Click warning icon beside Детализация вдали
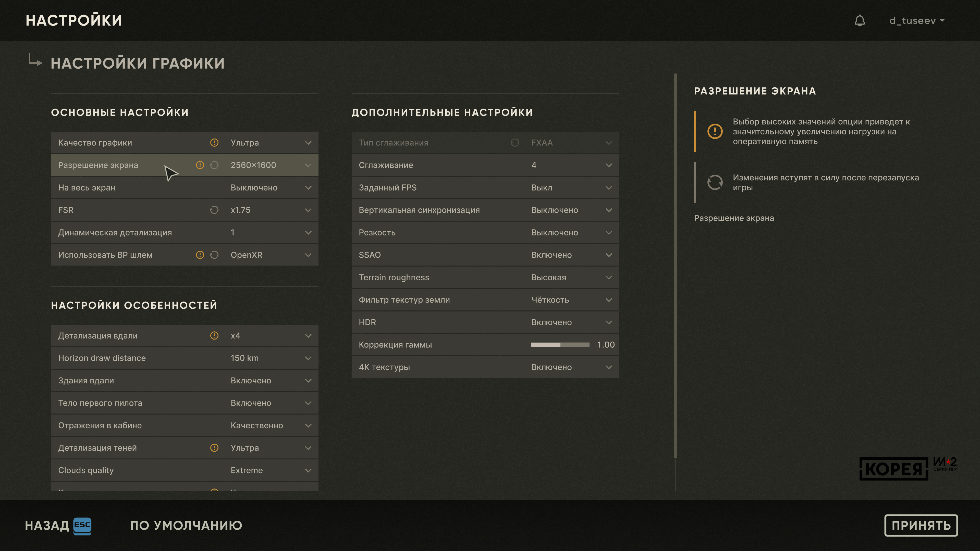The image size is (980, 551). (214, 335)
